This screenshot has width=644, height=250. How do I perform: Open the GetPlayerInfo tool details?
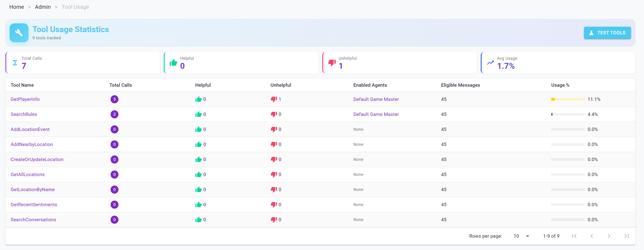coord(25,99)
